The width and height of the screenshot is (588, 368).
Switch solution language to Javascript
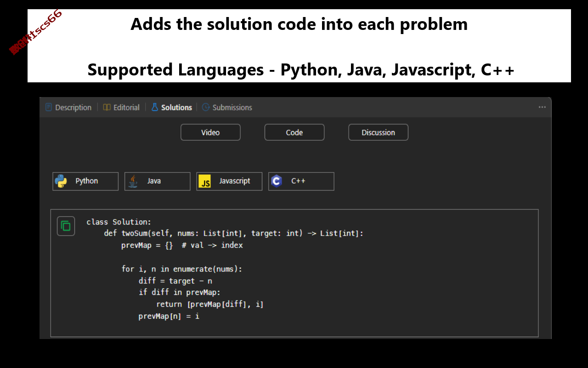229,181
